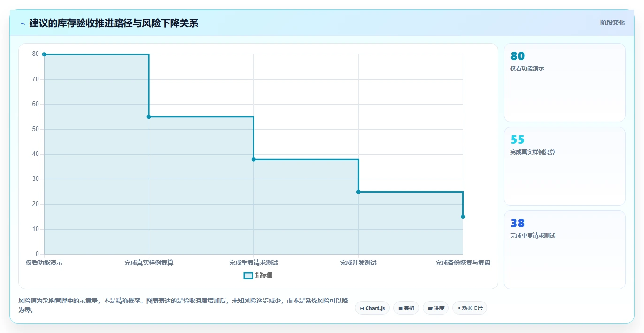Click the x-axis label 完成备份恢复与复盘

(463, 263)
